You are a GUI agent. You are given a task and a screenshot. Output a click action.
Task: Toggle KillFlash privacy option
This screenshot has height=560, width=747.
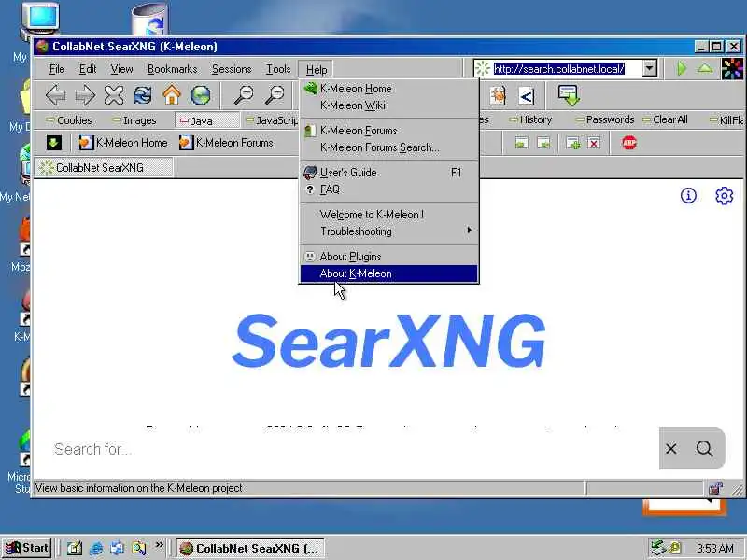tap(727, 120)
